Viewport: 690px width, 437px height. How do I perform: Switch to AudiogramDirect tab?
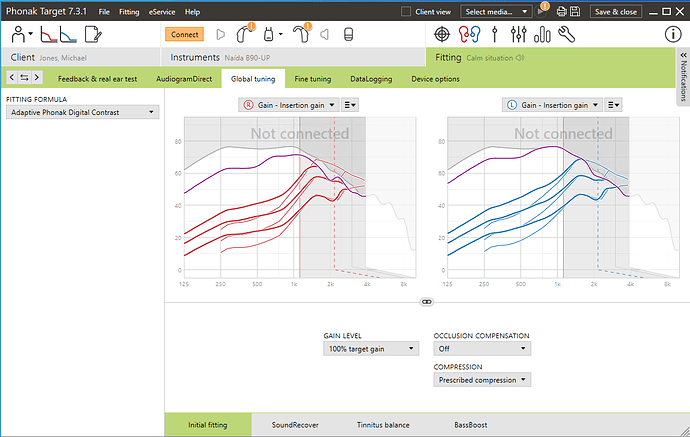tap(184, 79)
